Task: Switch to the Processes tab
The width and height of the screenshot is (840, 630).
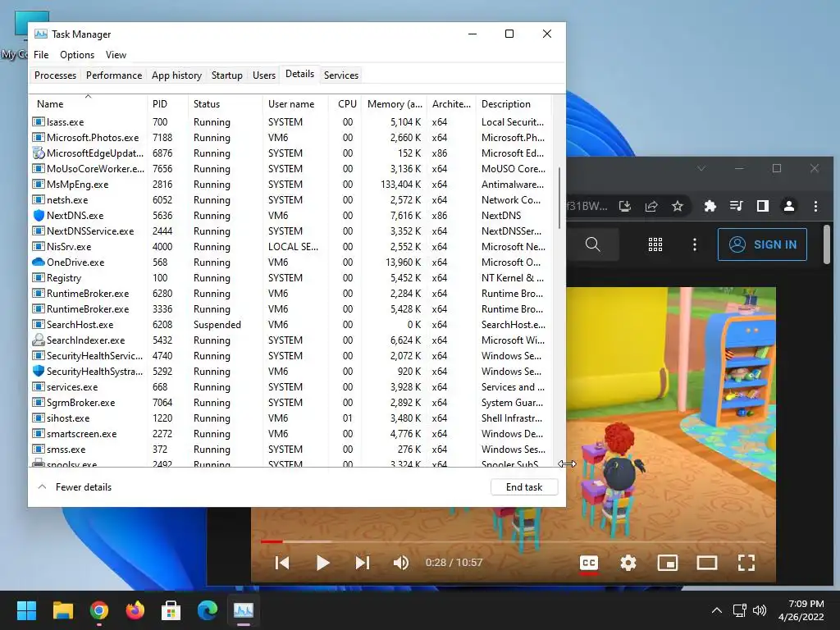Action: [55, 75]
